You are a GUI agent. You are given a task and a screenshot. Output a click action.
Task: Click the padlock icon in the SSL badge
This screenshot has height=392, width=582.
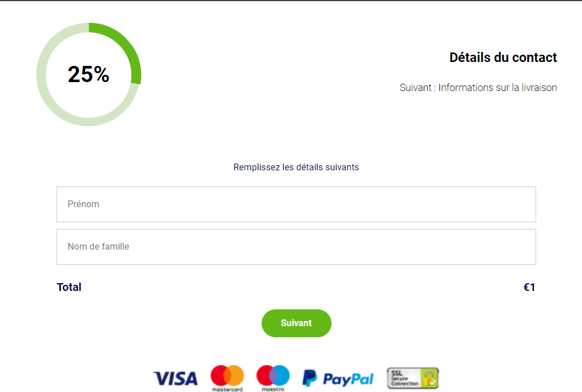click(x=430, y=378)
